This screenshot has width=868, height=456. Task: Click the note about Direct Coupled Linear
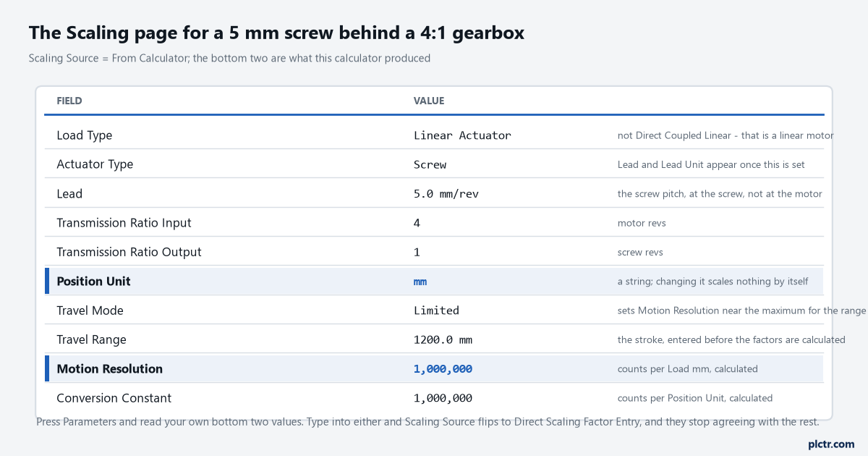coord(726,135)
